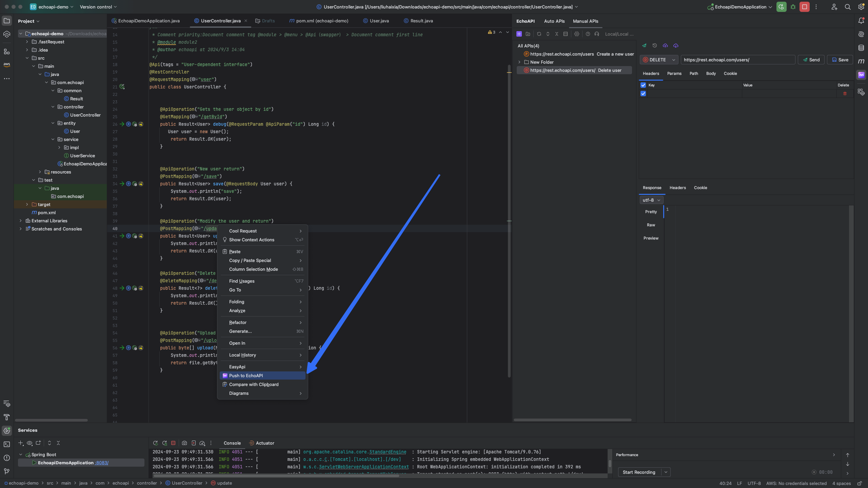The width and height of the screenshot is (868, 488).
Task: Click the Send button
Action: point(811,60)
